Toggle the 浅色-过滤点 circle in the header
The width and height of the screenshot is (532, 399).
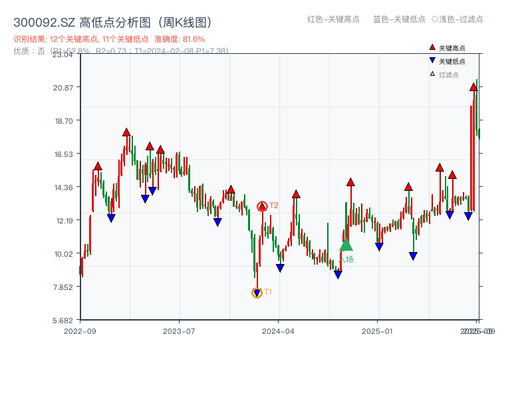(434, 19)
